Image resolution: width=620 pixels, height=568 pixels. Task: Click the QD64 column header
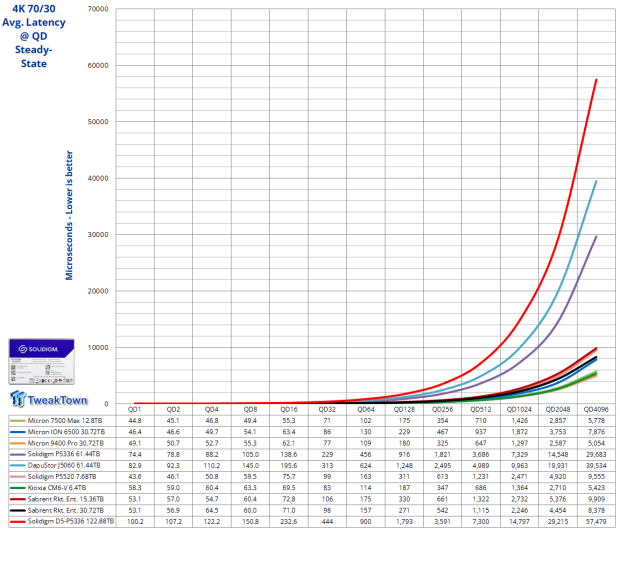click(x=365, y=409)
